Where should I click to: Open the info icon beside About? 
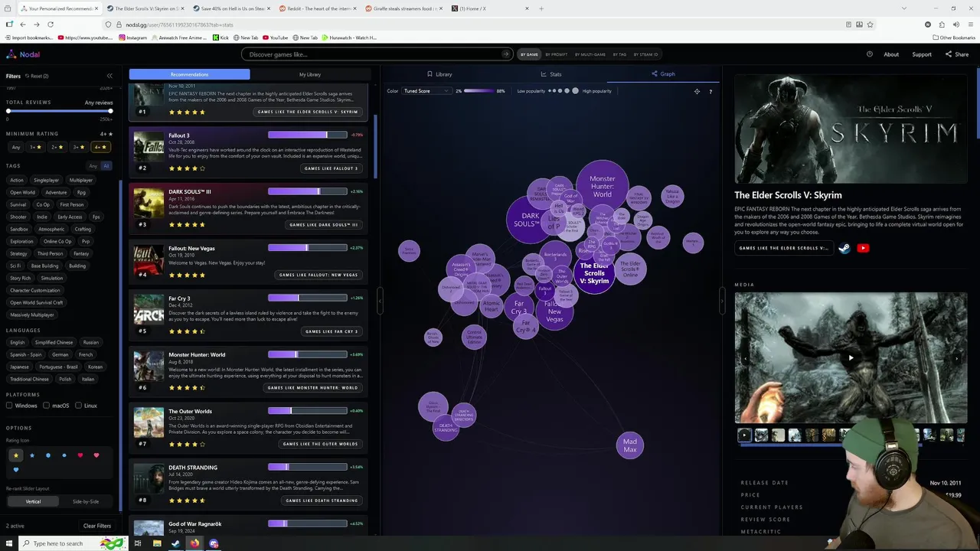coord(870,54)
